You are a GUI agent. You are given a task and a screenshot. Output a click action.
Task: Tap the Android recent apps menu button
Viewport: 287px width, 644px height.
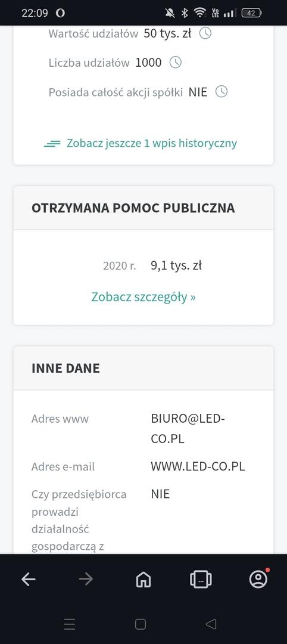[x=70, y=624]
